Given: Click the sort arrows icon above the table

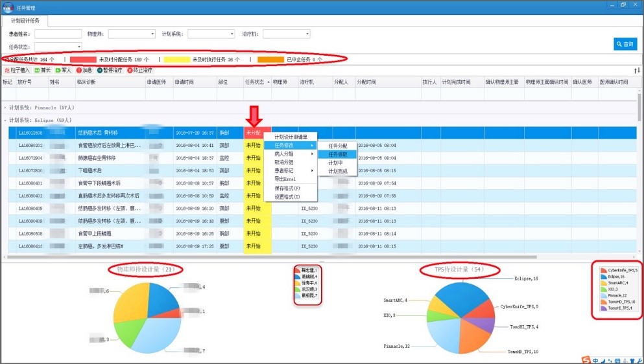Looking at the screenshot, I should tap(636, 70).
